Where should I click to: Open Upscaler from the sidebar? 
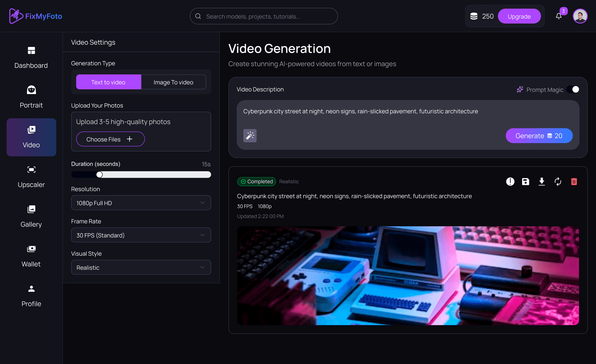31,177
